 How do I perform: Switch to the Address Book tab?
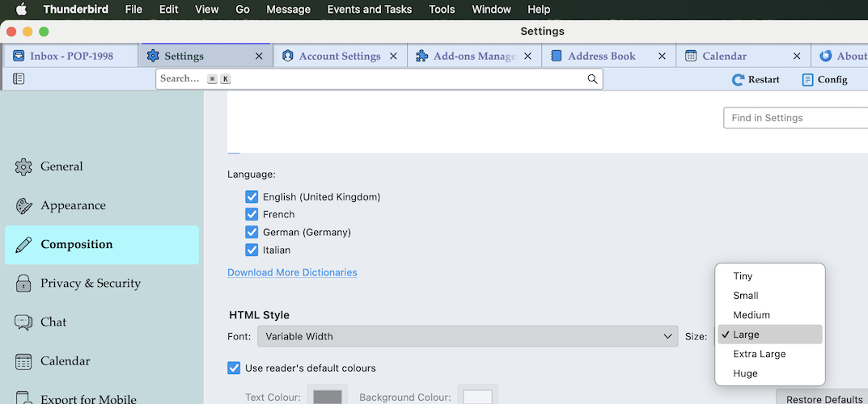608,56
